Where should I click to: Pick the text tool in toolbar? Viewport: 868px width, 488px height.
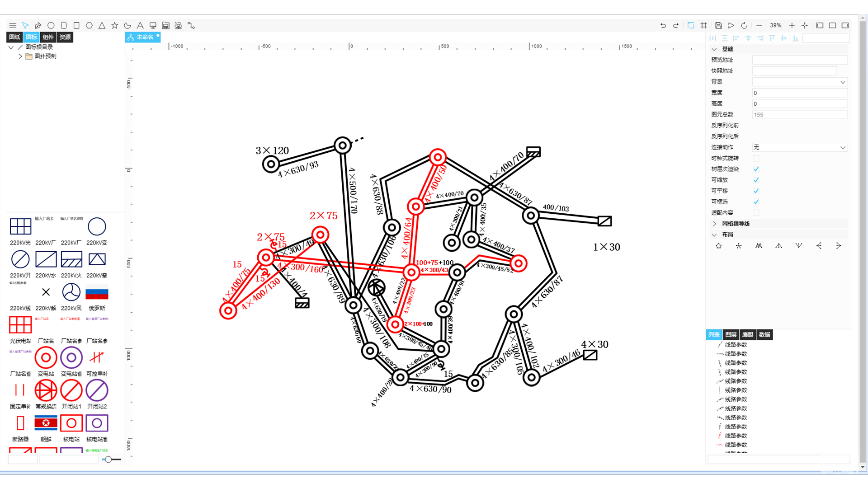click(x=140, y=26)
